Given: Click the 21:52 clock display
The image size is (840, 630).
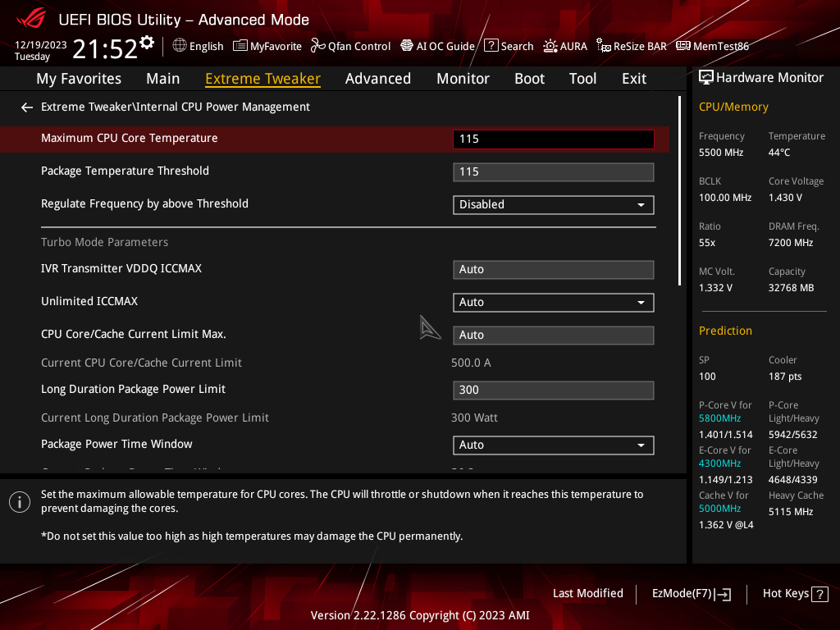Looking at the screenshot, I should click(x=105, y=49).
